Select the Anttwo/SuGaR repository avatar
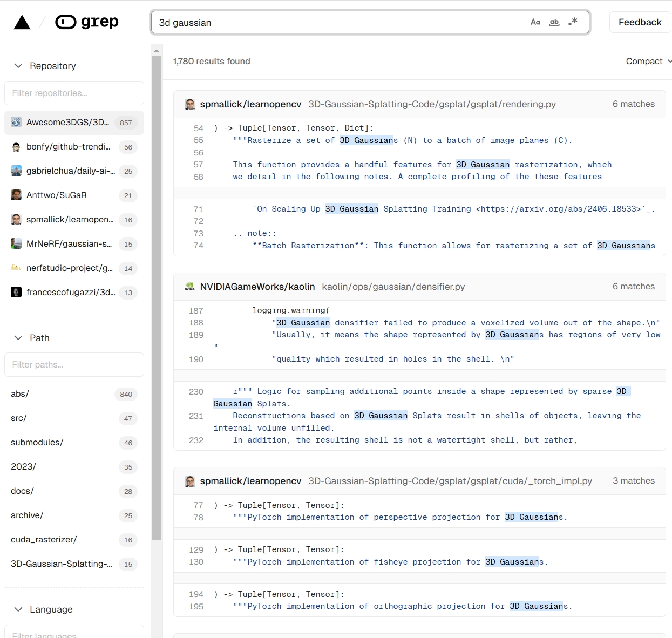672x638 pixels. click(x=16, y=195)
